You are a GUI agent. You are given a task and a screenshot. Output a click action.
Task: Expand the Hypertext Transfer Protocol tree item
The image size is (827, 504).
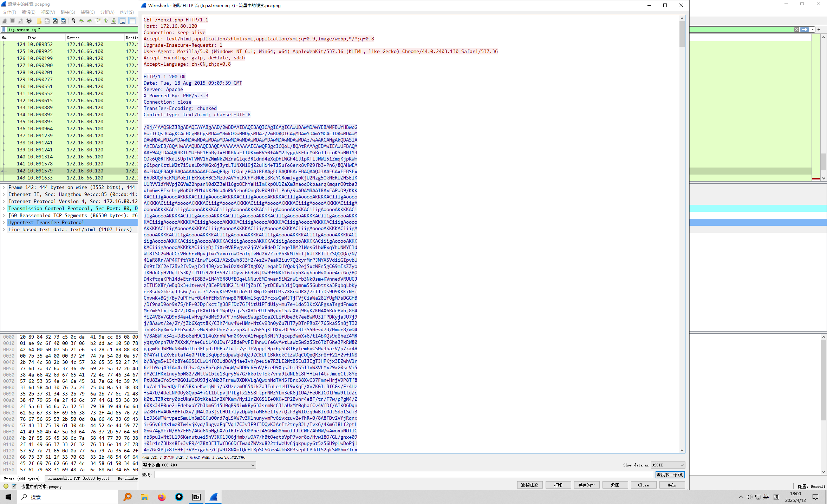(4, 222)
